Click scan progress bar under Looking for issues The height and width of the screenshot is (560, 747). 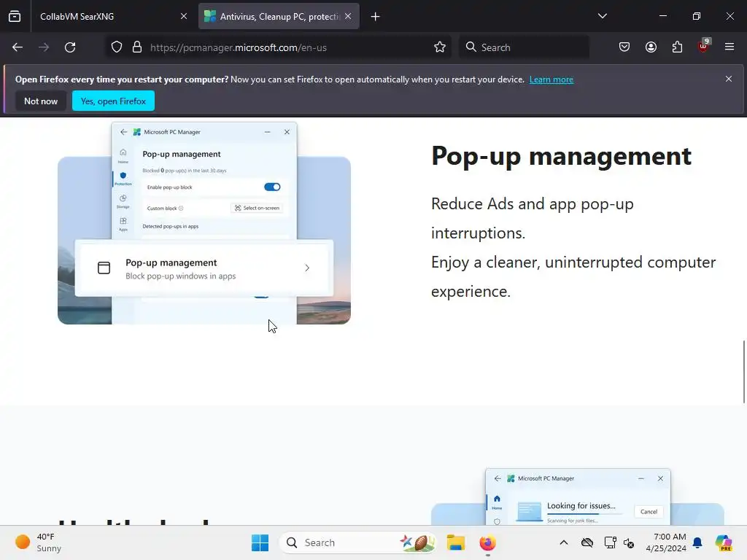pyautogui.click(x=584, y=514)
